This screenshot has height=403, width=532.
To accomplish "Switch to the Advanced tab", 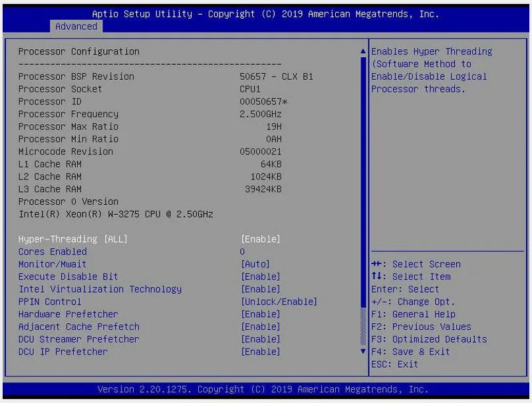I will point(76,27).
